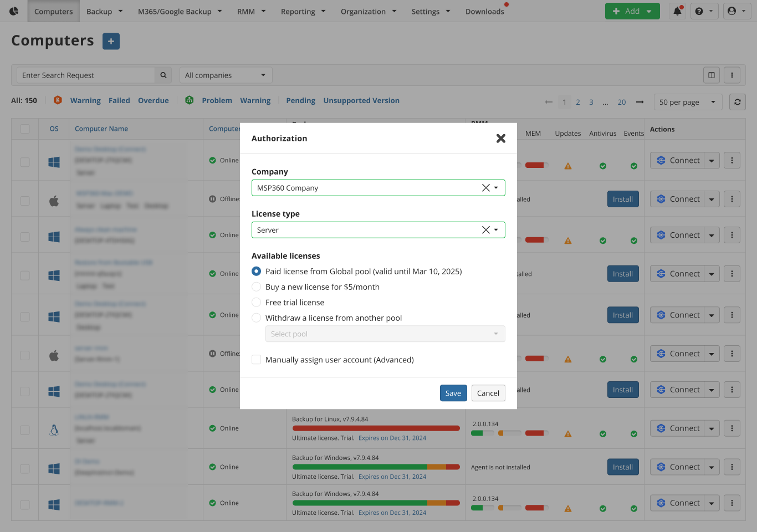
Task: Choose the Free trial license option
Action: (256, 303)
